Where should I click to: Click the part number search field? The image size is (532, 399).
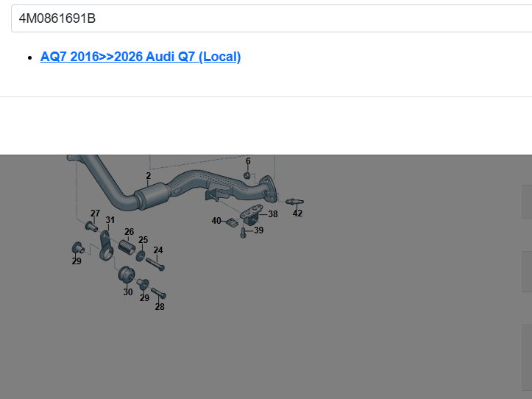point(265,18)
